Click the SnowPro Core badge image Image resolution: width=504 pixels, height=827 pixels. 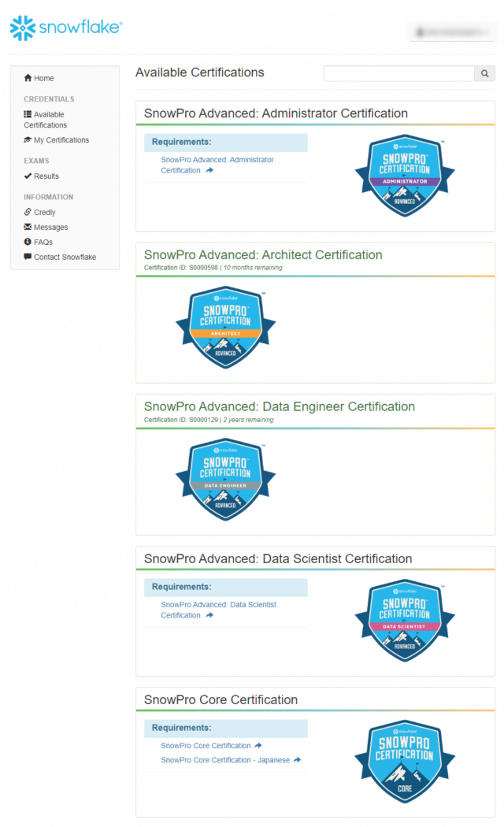tap(405, 762)
